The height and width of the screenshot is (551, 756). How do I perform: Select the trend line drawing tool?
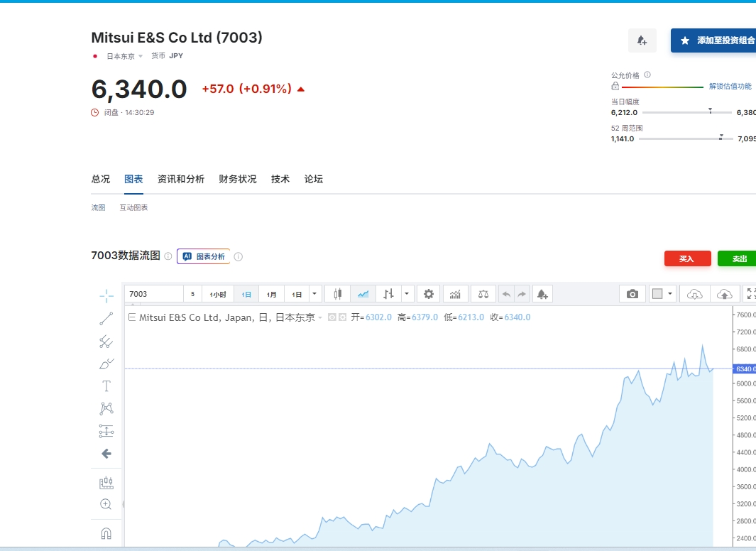coord(106,319)
